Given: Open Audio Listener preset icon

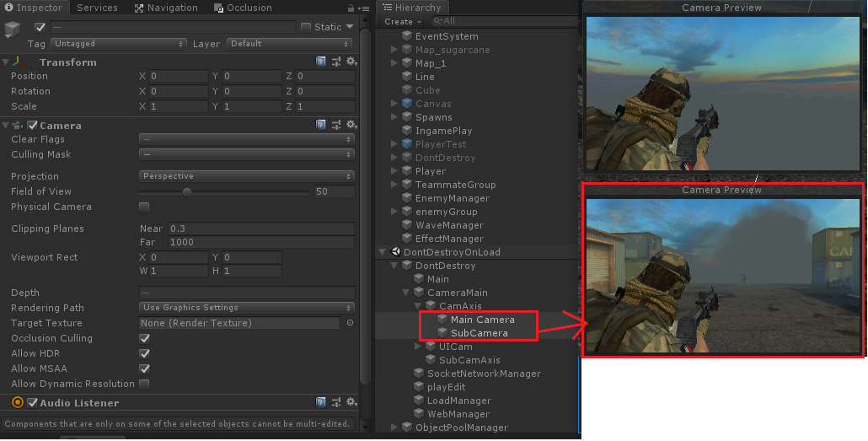Looking at the screenshot, I should tap(335, 402).
